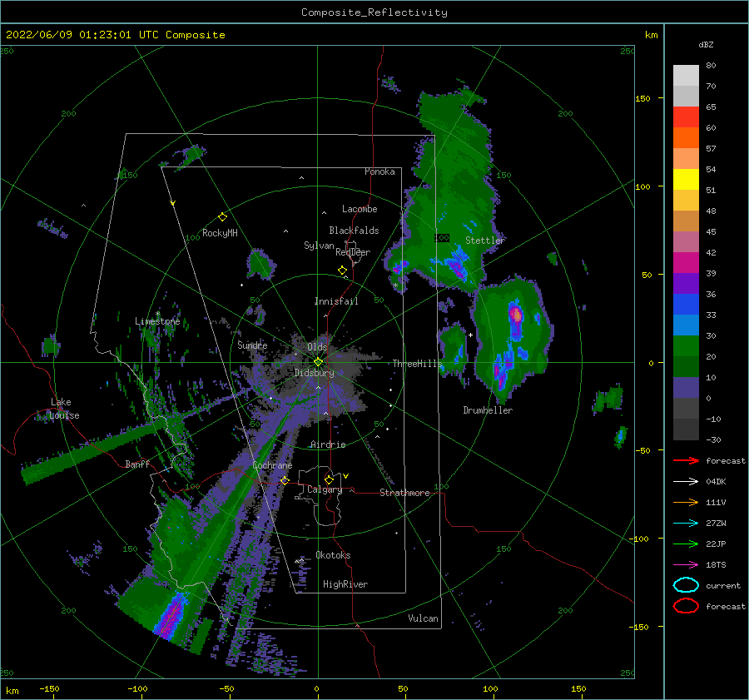Viewport: 749px width, 700px height.
Task: Click the Airdrie town label
Action: pyautogui.click(x=328, y=444)
